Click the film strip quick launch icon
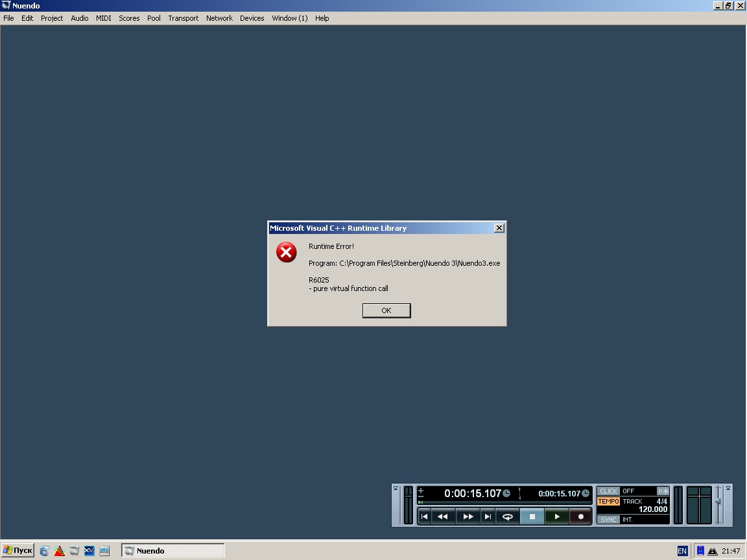Viewport: 747px width, 560px height. point(104,551)
